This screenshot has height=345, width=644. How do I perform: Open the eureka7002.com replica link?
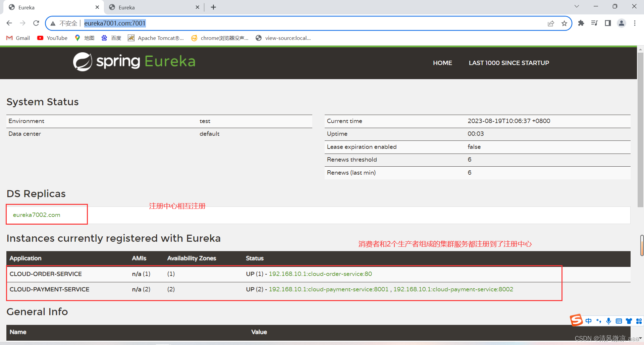[x=37, y=215]
